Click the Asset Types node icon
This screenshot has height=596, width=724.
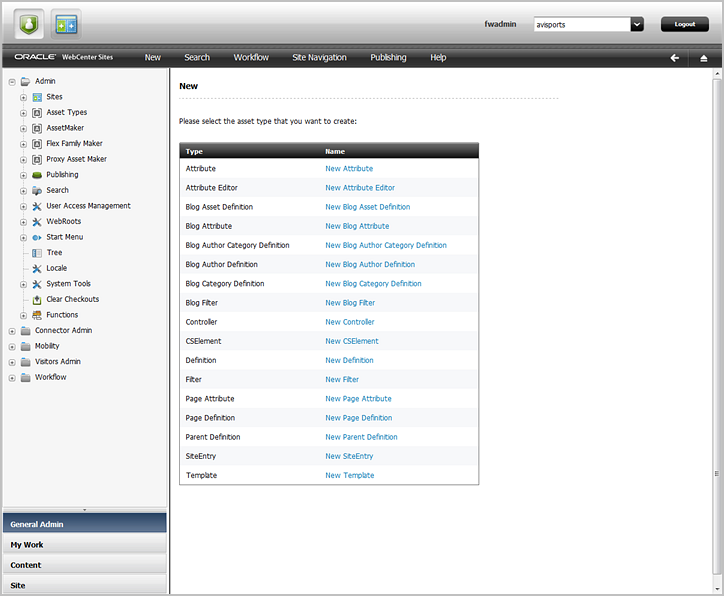coord(37,113)
